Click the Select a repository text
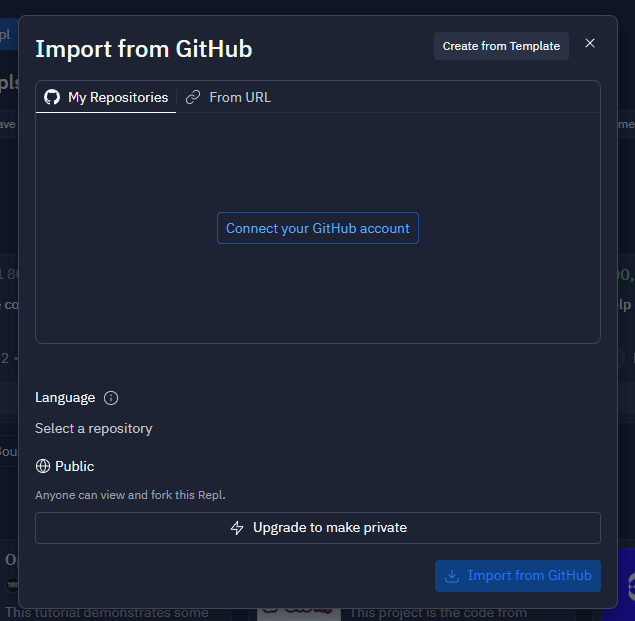This screenshot has width=635, height=621. 94,429
